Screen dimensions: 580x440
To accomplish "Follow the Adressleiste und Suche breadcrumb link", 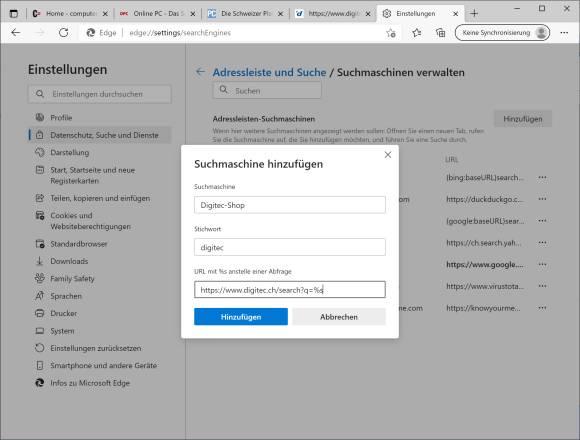I will tap(269, 72).
